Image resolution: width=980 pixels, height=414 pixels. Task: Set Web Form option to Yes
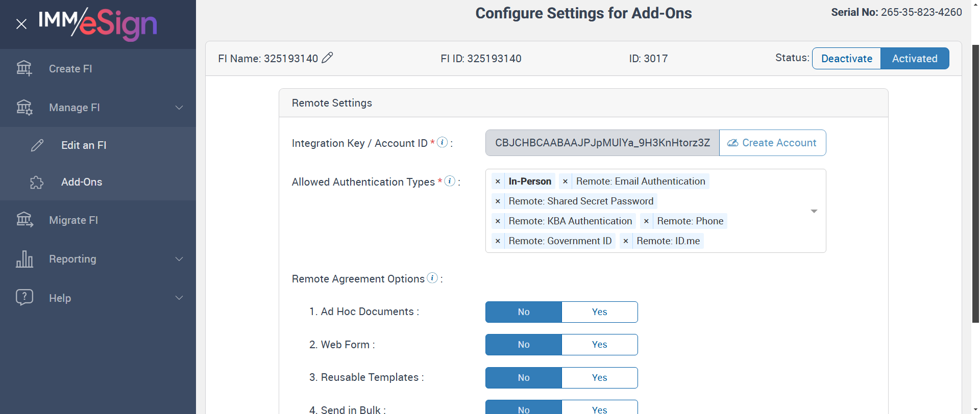point(599,345)
